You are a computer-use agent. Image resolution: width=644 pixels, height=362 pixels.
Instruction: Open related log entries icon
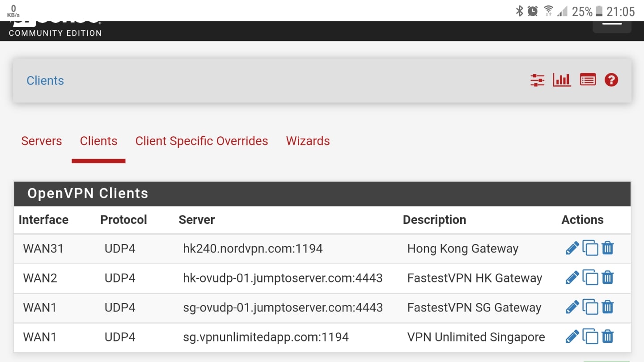(x=588, y=80)
